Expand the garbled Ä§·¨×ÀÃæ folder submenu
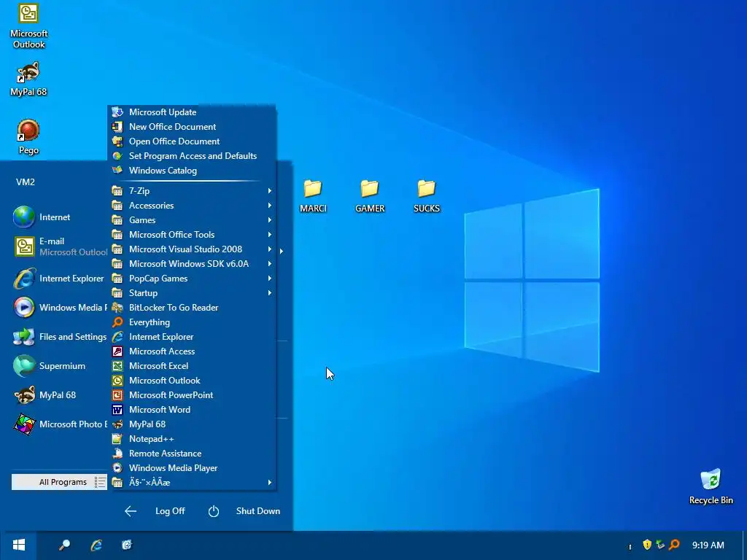 [x=193, y=483]
